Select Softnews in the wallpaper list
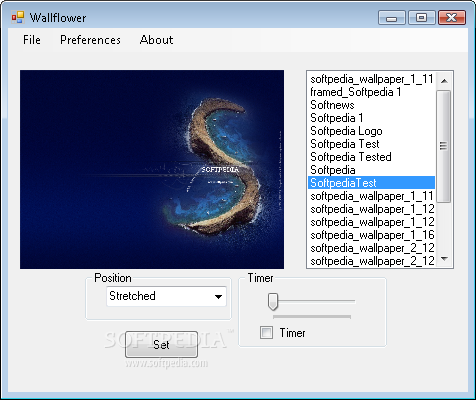 coord(371,105)
